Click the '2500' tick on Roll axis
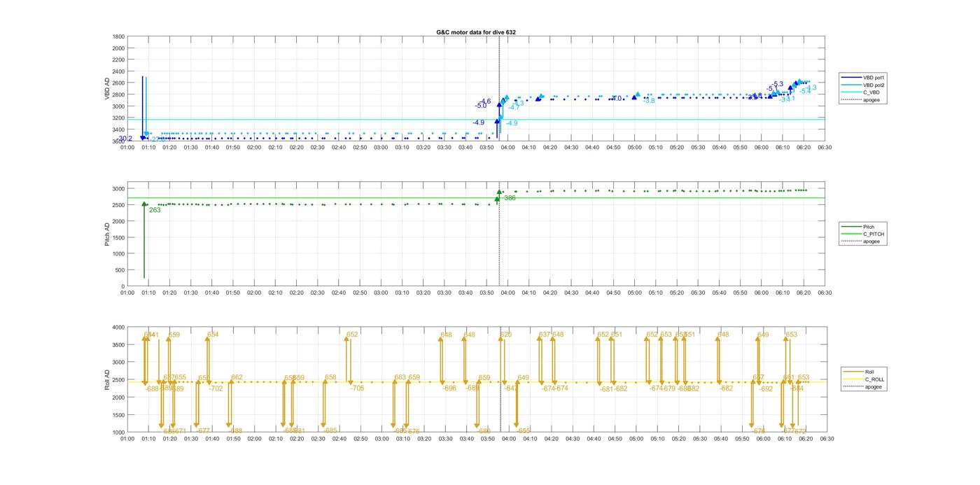This screenshot has height=485, width=980. 119,380
